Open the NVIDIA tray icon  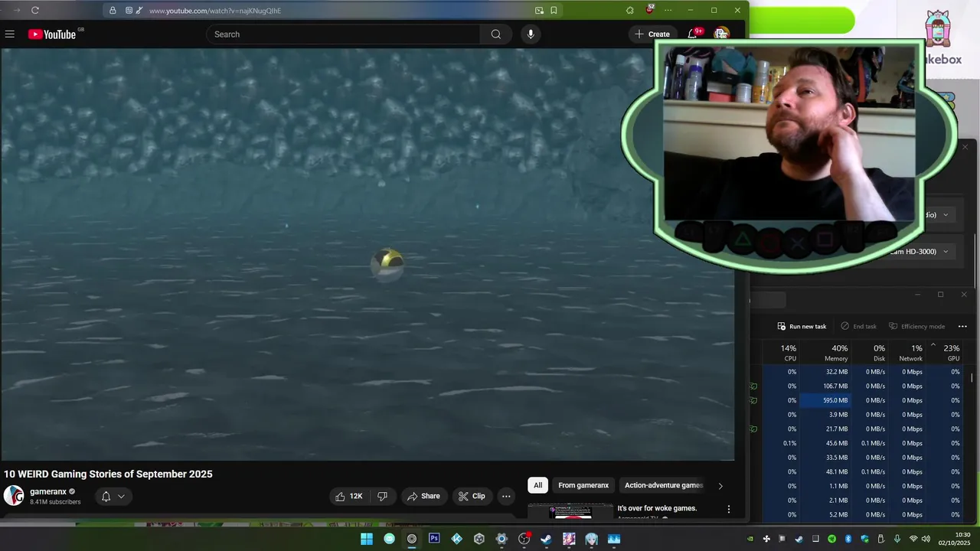click(750, 539)
